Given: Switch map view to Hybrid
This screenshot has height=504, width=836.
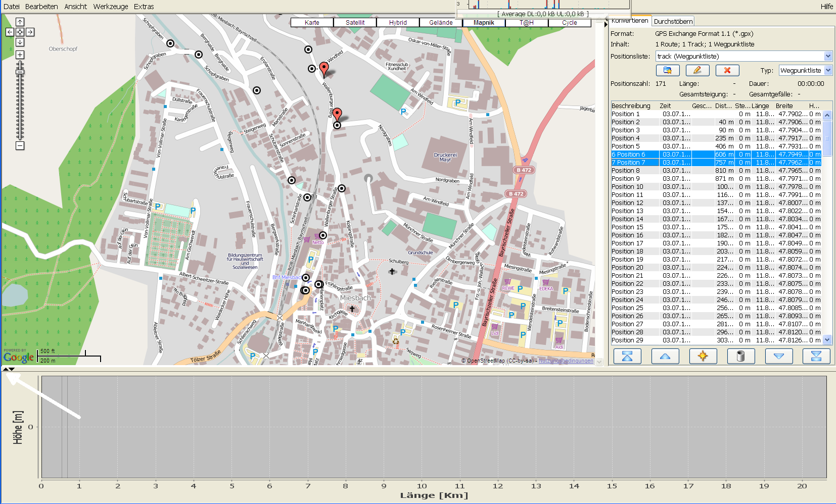Looking at the screenshot, I should click(x=398, y=23).
